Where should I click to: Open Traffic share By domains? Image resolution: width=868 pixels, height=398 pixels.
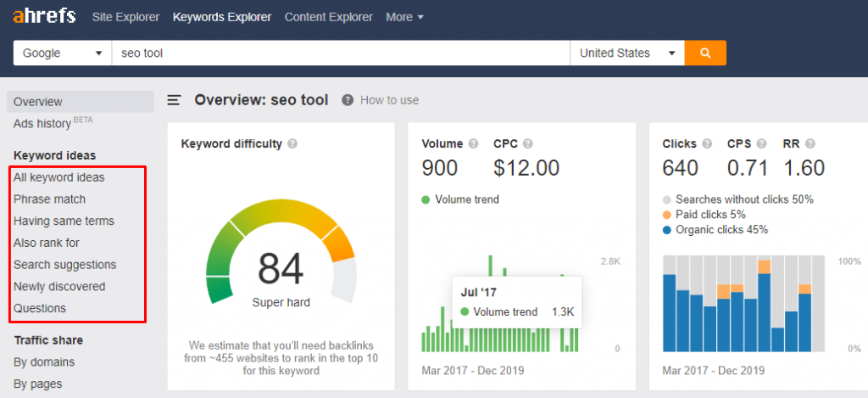coord(44,362)
